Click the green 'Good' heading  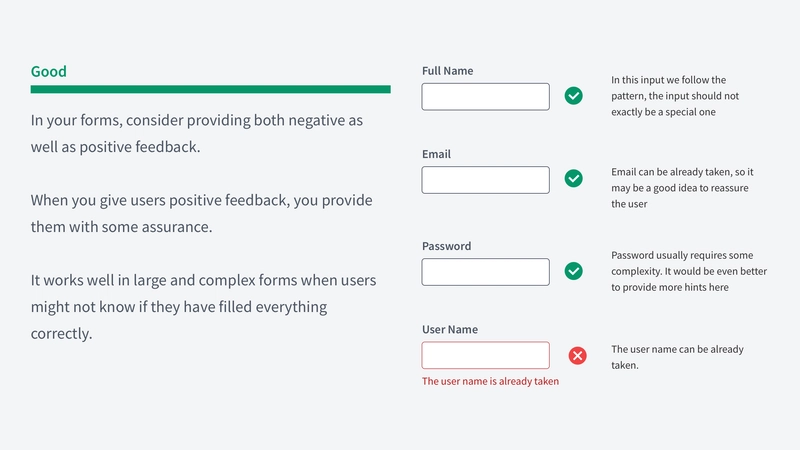pos(48,71)
